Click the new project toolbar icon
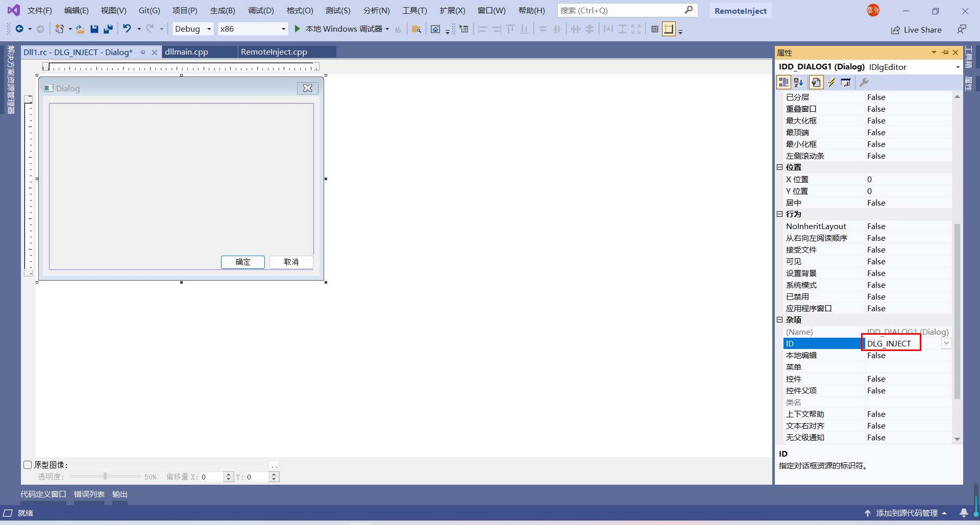Viewport: 980px width, 525px height. click(60, 29)
